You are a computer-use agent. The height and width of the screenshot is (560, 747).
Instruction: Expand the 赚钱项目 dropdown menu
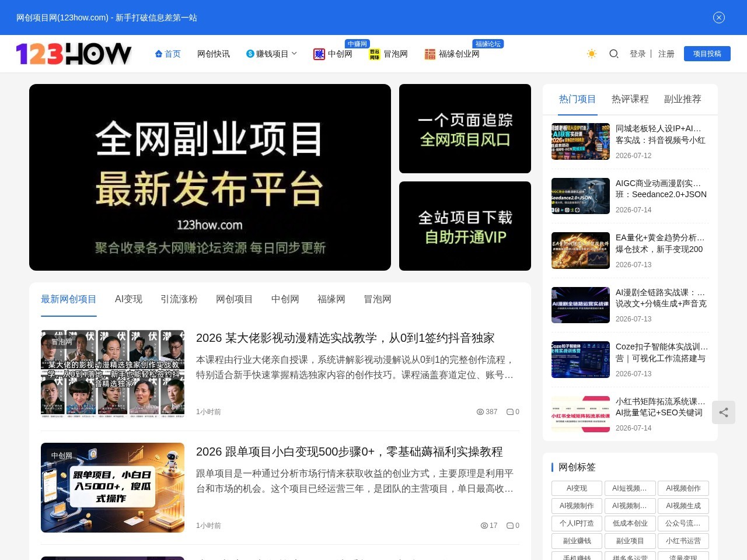point(272,54)
